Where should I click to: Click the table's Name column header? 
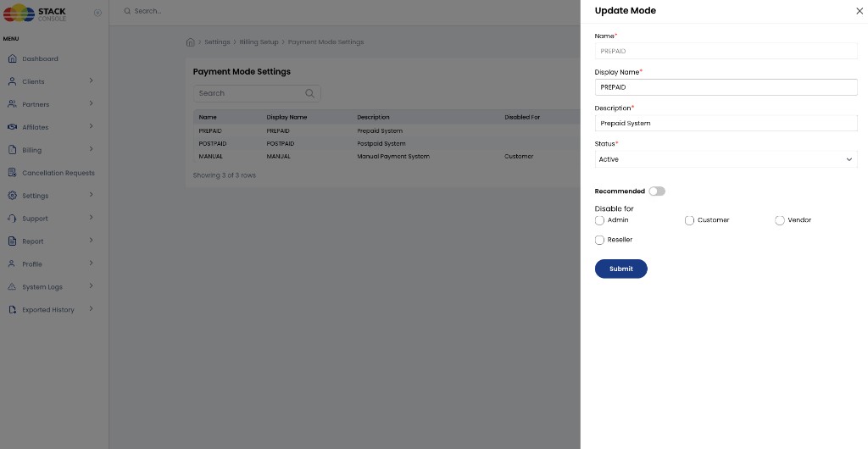[208, 117]
